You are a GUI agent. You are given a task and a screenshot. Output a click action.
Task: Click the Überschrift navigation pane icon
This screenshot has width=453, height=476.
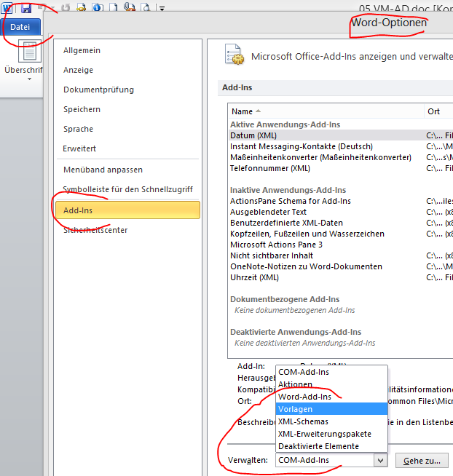30,52
